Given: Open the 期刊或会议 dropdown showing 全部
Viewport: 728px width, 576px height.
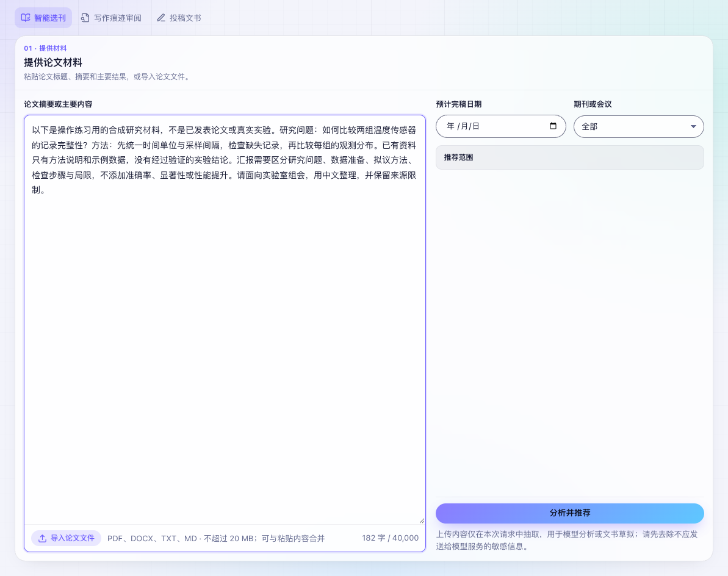Looking at the screenshot, I should (x=638, y=126).
